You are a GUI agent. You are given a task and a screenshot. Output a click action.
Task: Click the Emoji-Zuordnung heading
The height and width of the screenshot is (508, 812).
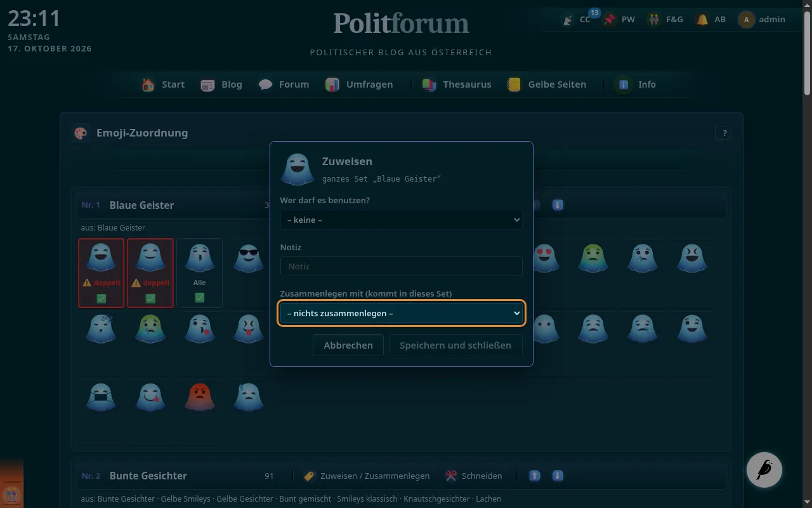click(142, 133)
